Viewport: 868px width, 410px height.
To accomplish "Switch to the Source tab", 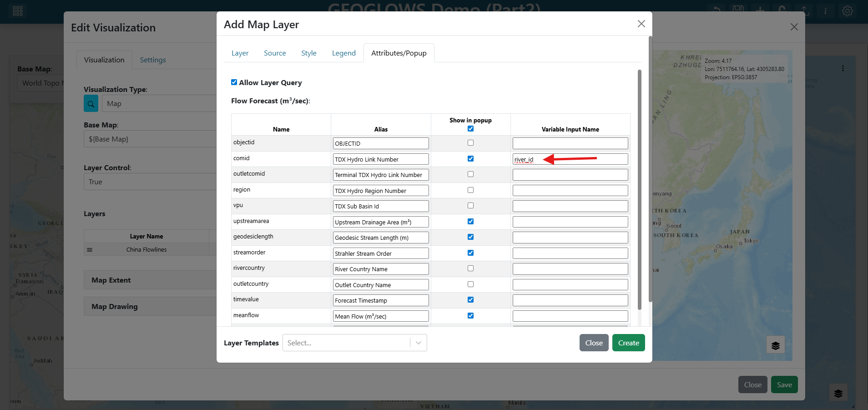I will [x=275, y=53].
